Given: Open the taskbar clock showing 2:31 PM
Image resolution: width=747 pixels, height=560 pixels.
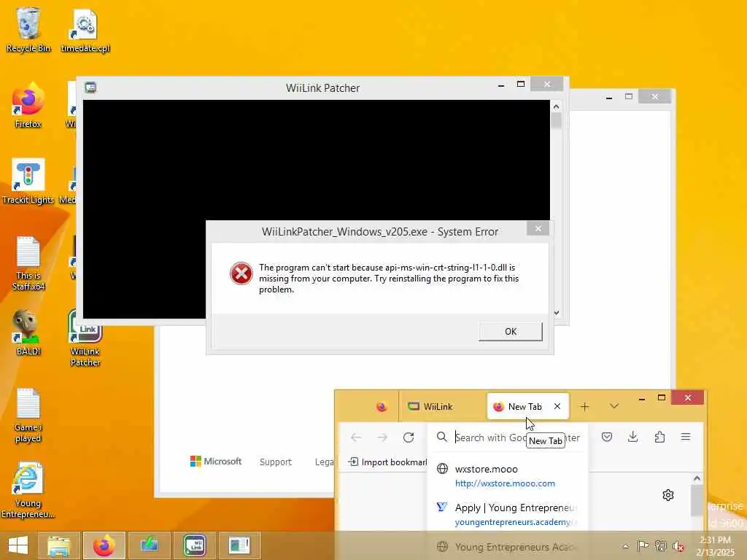Looking at the screenshot, I should click(716, 545).
